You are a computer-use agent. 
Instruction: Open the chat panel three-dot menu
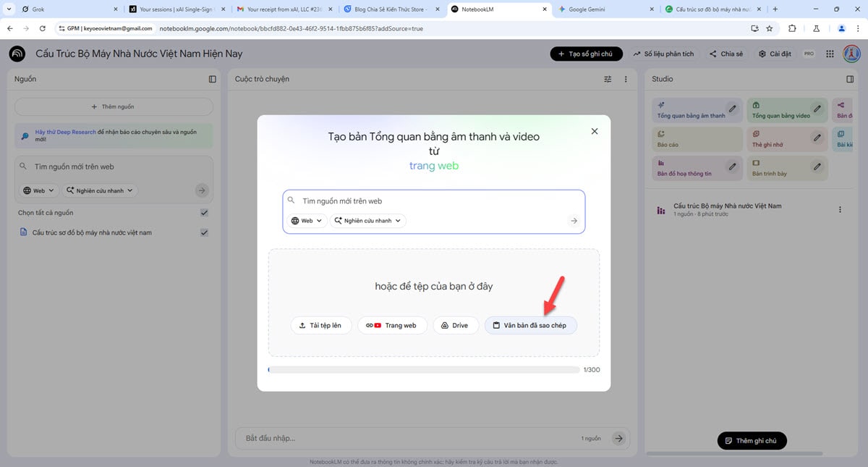pyautogui.click(x=626, y=79)
